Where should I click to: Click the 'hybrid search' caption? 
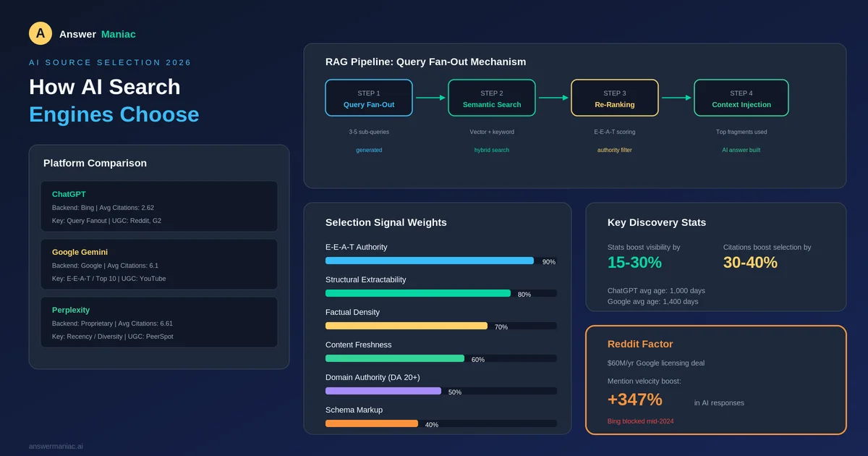point(492,150)
